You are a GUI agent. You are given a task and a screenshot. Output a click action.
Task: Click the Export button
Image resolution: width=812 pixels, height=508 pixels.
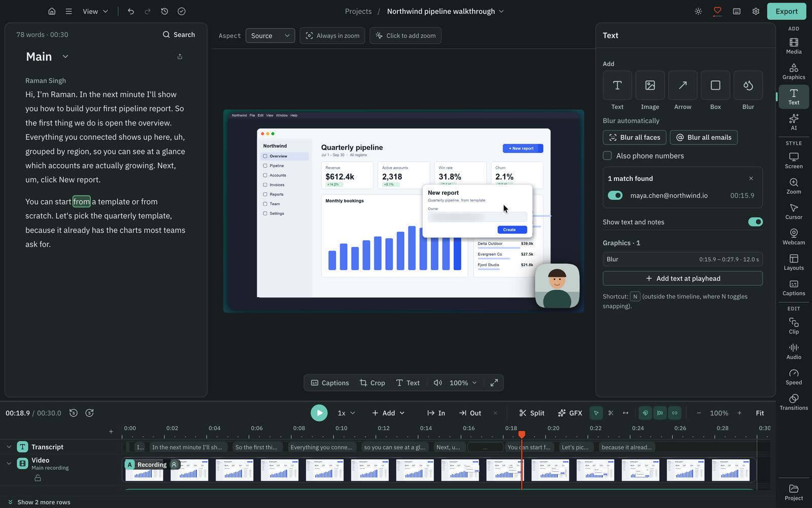787,11
